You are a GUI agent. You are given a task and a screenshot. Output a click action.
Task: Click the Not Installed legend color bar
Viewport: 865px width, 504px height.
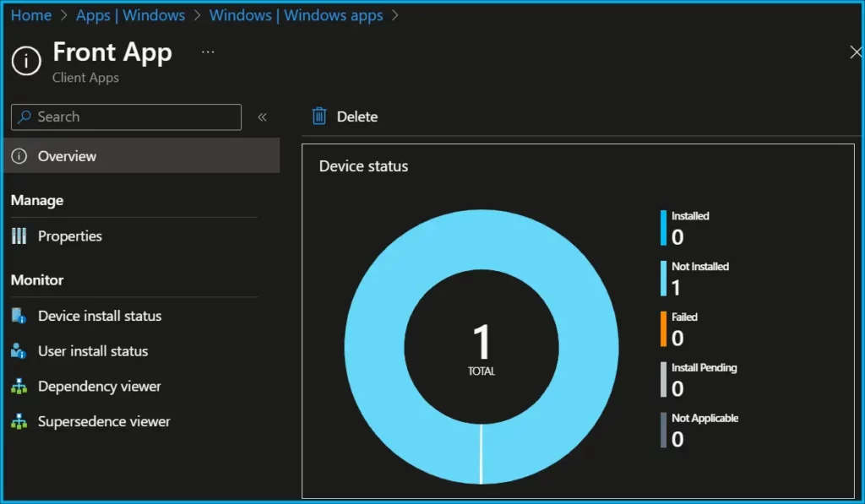tap(664, 279)
